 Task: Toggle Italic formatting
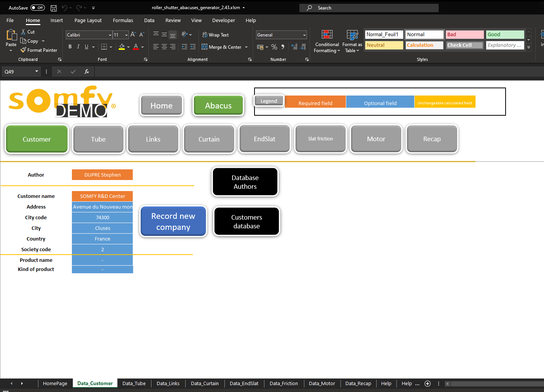[x=78, y=47]
